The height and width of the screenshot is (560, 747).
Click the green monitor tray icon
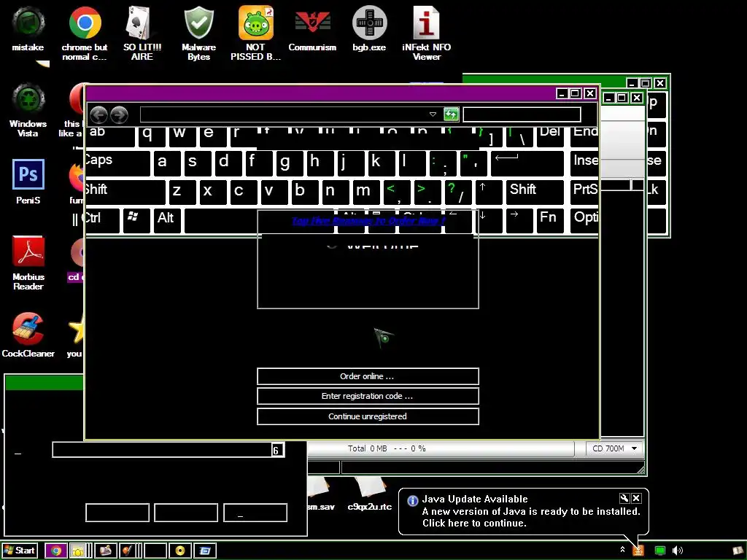(659, 551)
